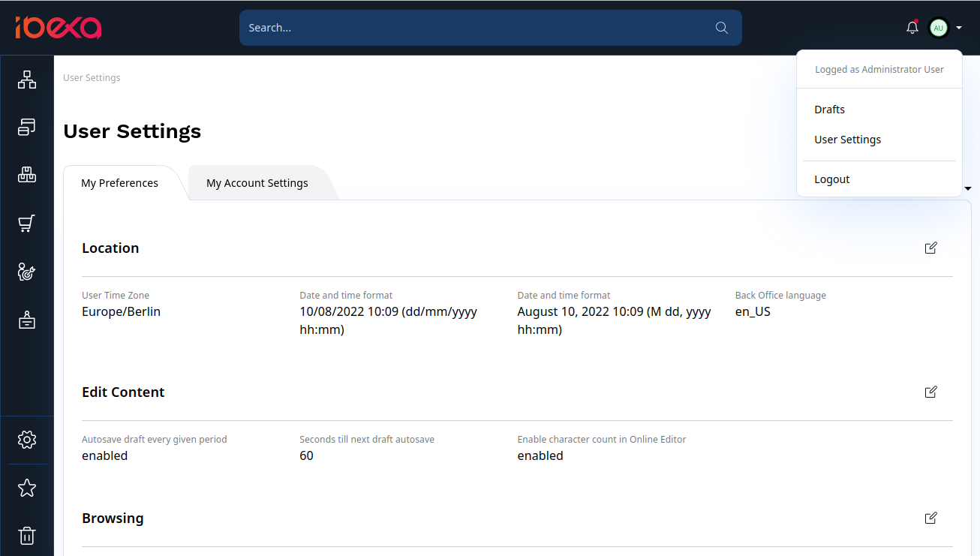The height and width of the screenshot is (556, 980).
Task: Click the search magnifier icon
Action: 722,28
